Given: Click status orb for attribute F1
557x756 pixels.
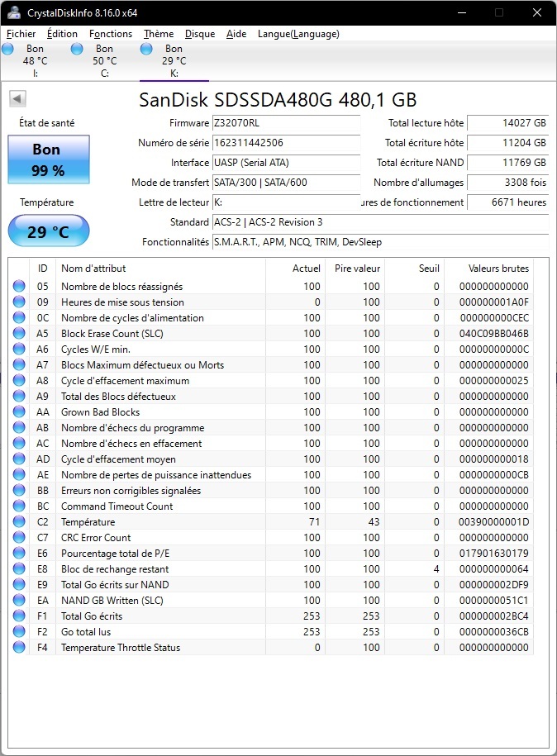Looking at the screenshot, I should click(x=19, y=616).
